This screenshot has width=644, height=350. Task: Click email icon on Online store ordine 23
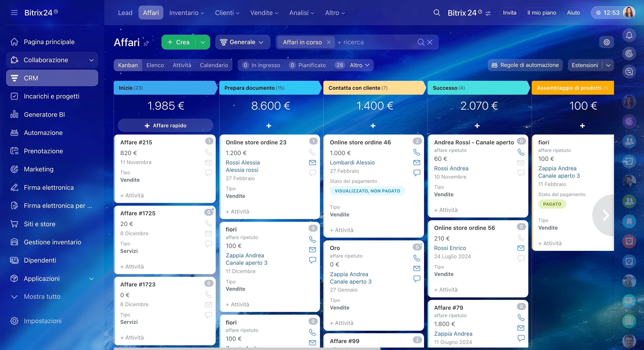[x=312, y=162]
